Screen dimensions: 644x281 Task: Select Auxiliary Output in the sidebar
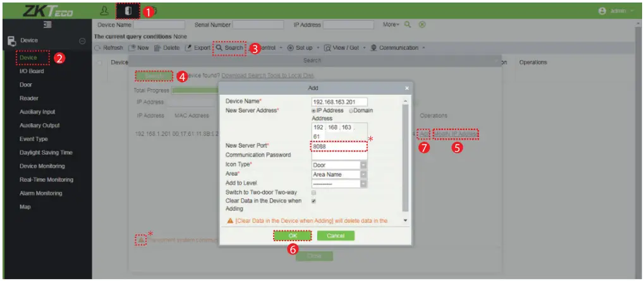coord(39,126)
